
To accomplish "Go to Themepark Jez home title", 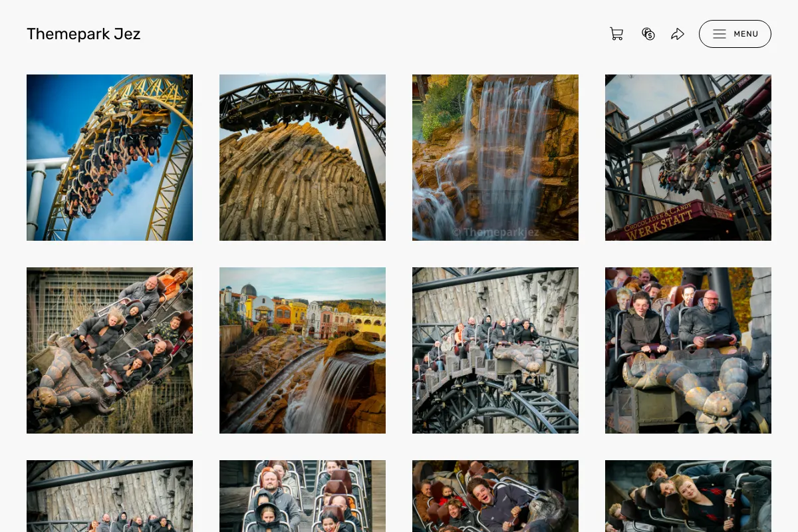I will [84, 34].
